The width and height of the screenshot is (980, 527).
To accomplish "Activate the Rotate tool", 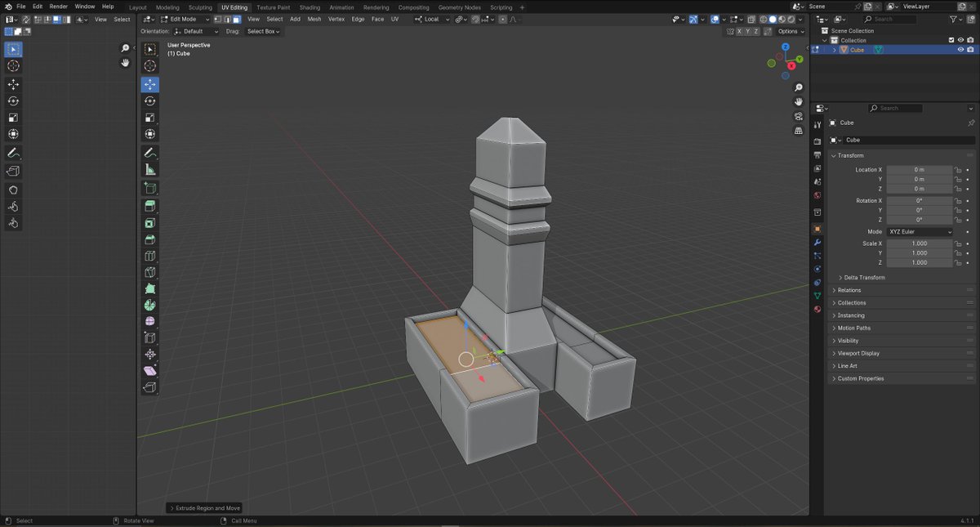I will tap(150, 100).
